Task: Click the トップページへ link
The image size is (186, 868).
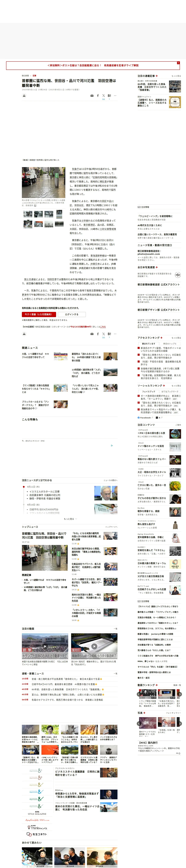Action: 111,527
